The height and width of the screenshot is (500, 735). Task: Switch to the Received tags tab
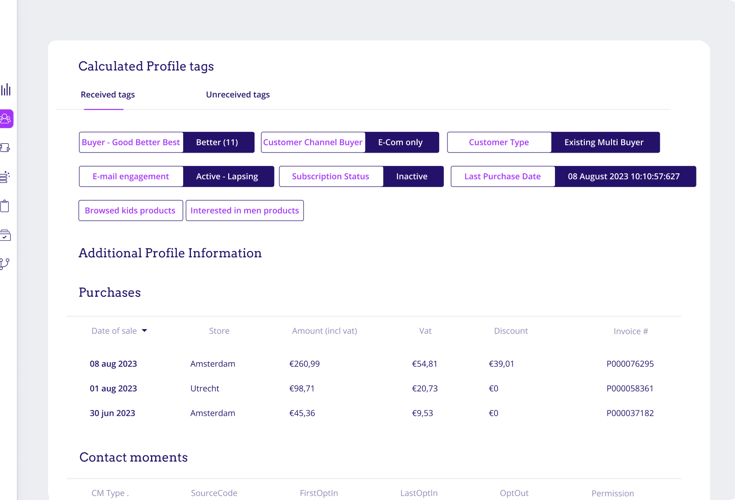click(108, 95)
